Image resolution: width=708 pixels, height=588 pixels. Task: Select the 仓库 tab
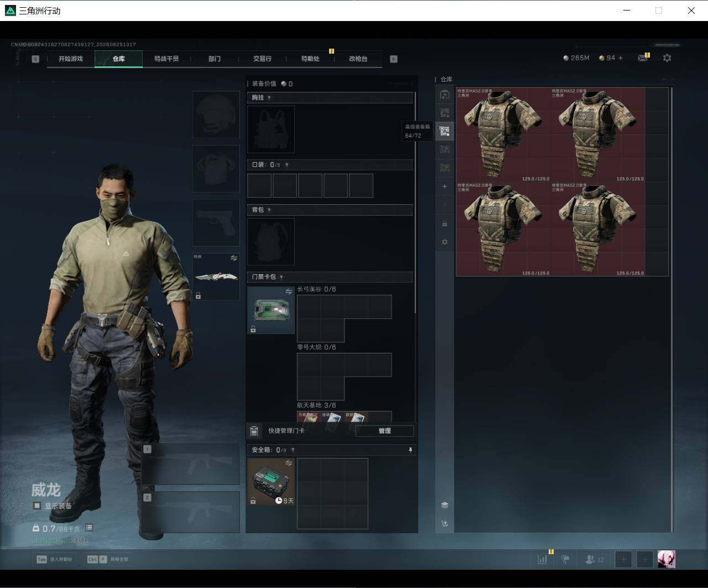coord(118,59)
